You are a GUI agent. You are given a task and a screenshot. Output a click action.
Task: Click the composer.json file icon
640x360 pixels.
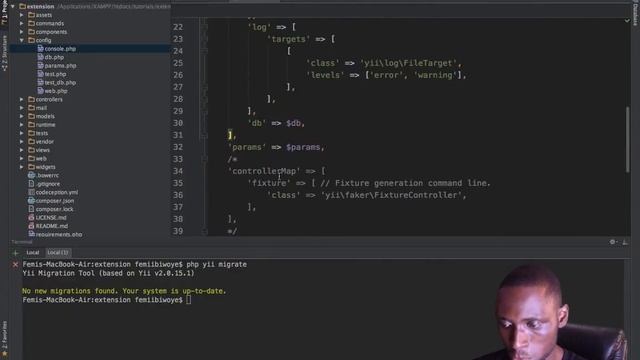[x=31, y=200]
